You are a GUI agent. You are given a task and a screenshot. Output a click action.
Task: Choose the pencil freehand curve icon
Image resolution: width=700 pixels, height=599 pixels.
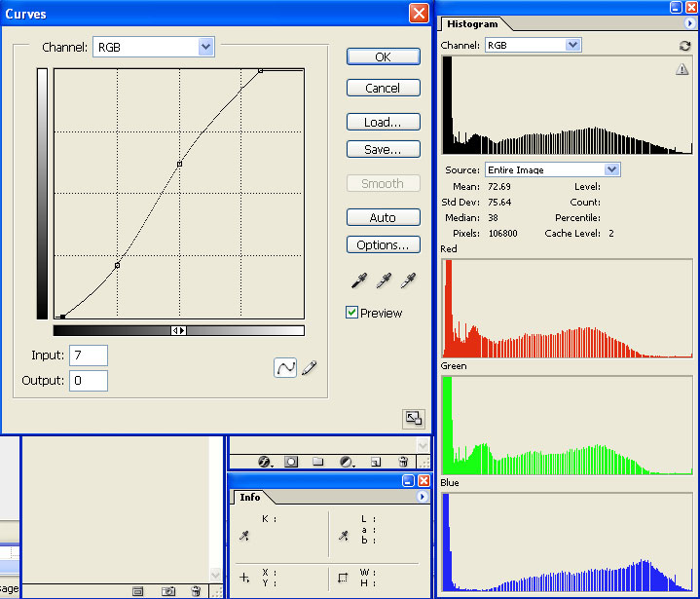coord(310,367)
